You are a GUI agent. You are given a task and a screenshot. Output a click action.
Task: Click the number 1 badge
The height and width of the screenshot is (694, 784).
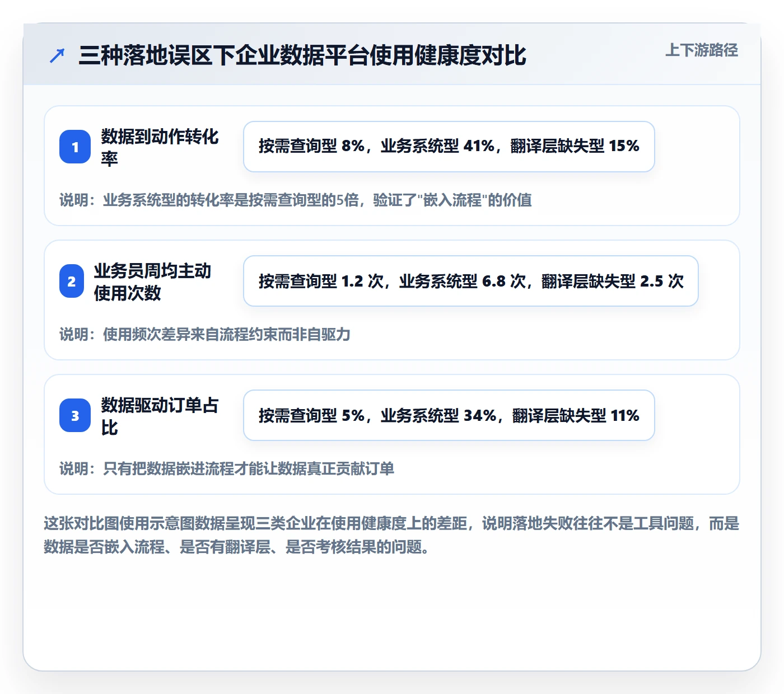[75, 147]
